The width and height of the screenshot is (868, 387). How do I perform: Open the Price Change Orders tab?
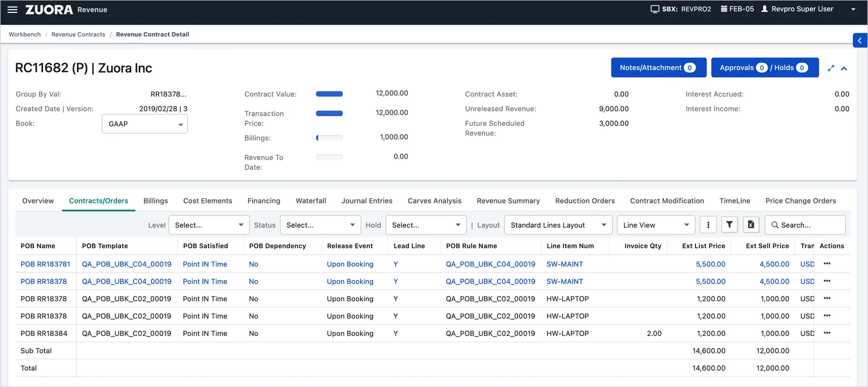coord(801,201)
